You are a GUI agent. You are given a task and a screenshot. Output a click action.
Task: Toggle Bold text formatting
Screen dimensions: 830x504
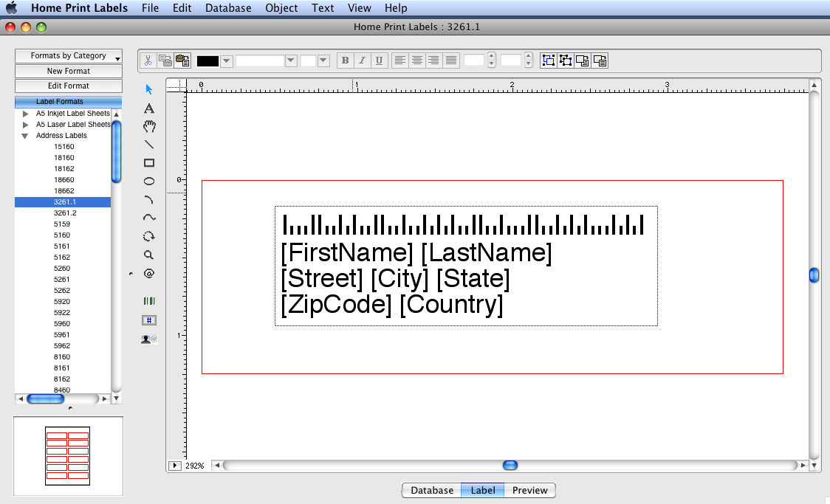(345, 61)
